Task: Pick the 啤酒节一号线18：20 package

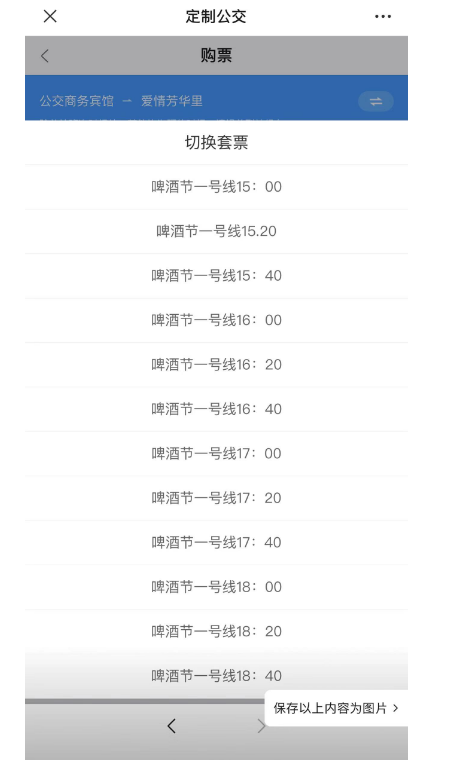Action: 216,632
